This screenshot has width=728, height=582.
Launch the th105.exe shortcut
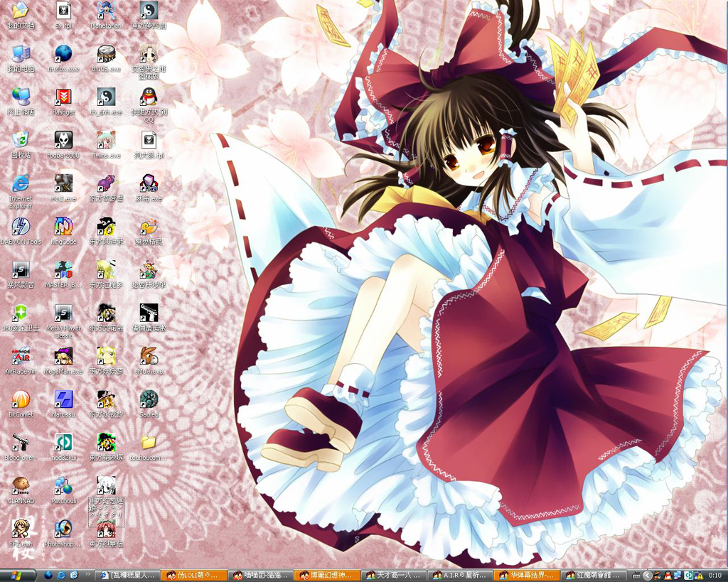(x=106, y=58)
